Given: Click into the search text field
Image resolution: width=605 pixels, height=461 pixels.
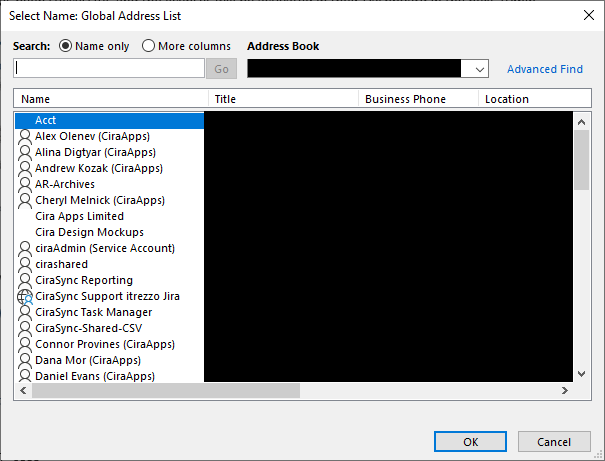Looking at the screenshot, I should pyautogui.click(x=109, y=68).
